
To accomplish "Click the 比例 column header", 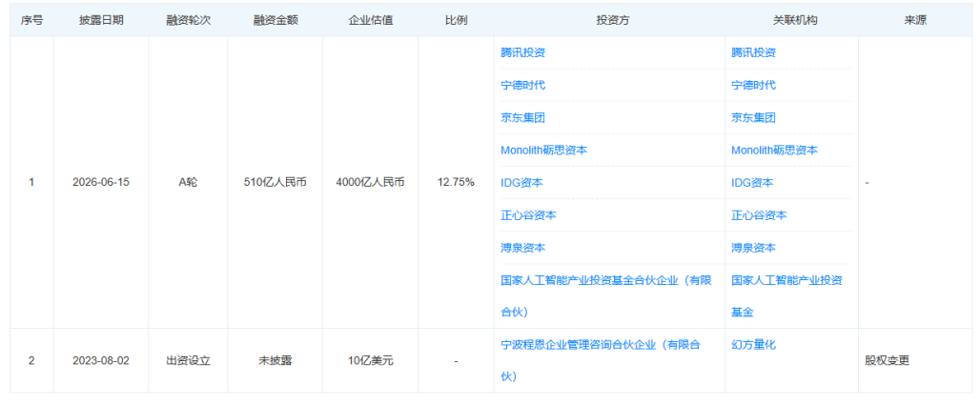I will [457, 20].
